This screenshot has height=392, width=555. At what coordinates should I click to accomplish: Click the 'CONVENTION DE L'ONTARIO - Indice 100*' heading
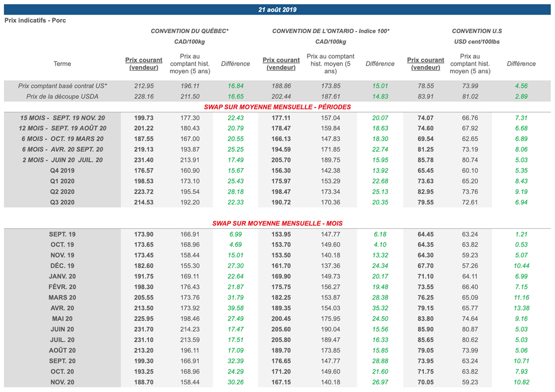pyautogui.click(x=331, y=31)
